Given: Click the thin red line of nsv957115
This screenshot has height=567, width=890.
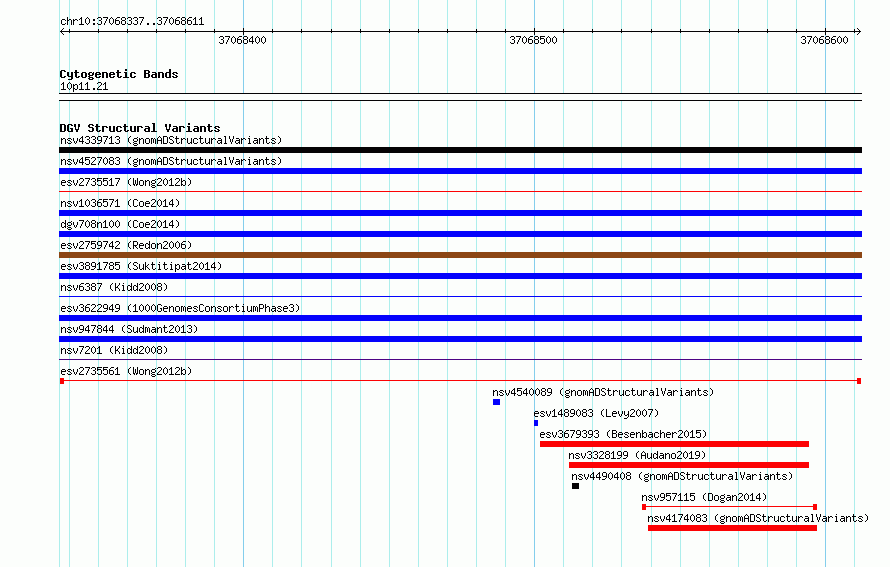Looking at the screenshot, I should click(x=729, y=507).
